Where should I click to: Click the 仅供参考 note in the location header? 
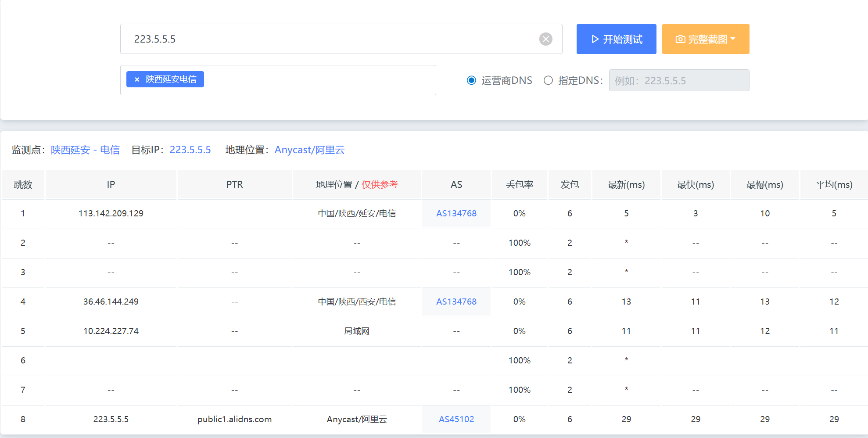point(380,185)
